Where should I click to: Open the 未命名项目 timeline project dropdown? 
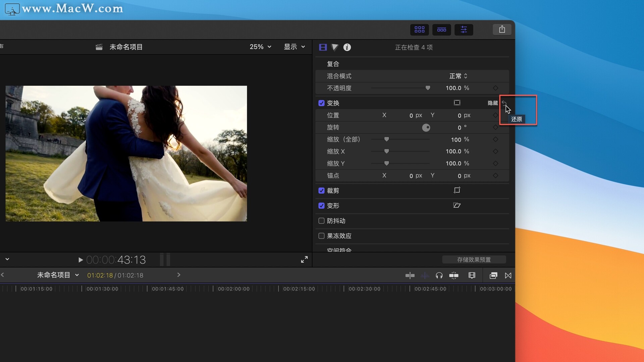point(58,275)
